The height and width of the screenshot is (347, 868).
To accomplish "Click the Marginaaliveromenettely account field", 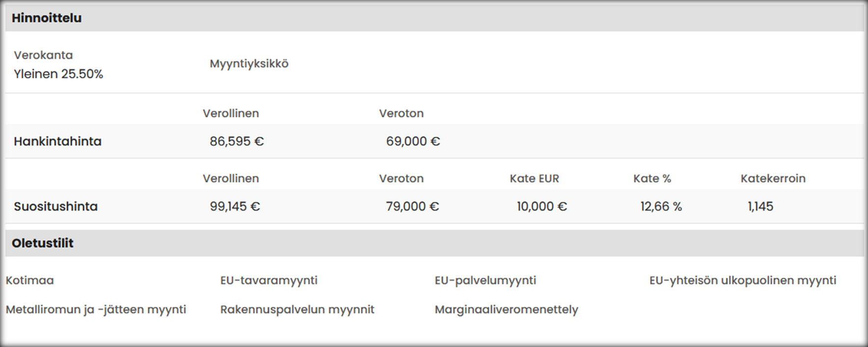I will pos(506,309).
